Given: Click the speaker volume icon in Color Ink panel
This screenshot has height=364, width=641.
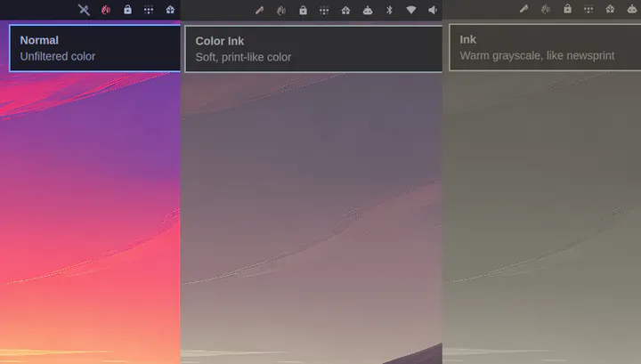Looking at the screenshot, I should coord(433,10).
